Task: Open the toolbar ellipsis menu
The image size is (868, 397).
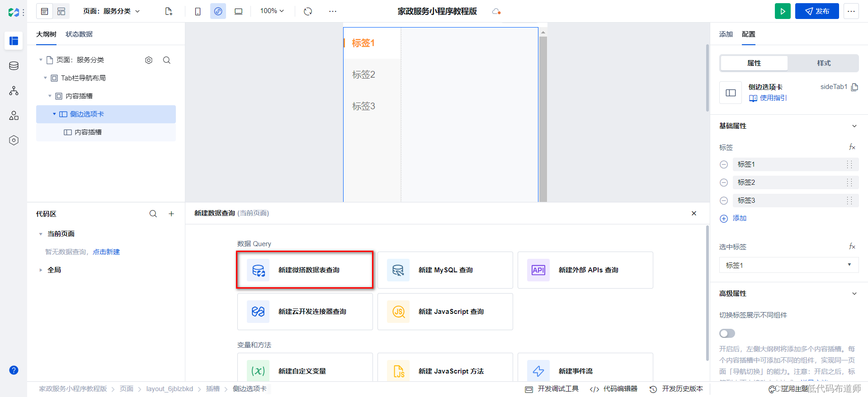Action: click(333, 11)
